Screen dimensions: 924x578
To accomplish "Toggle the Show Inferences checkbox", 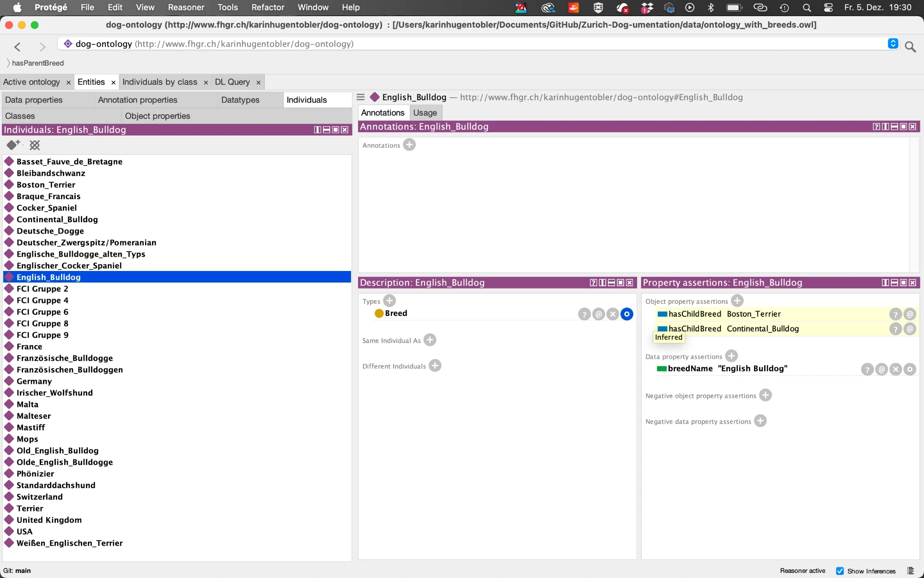I will 840,571.
